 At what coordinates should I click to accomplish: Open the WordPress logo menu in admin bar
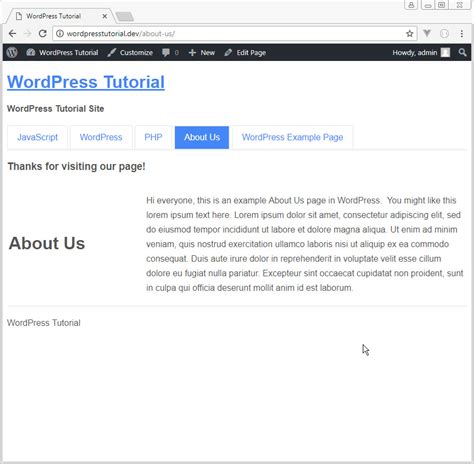tap(12, 52)
